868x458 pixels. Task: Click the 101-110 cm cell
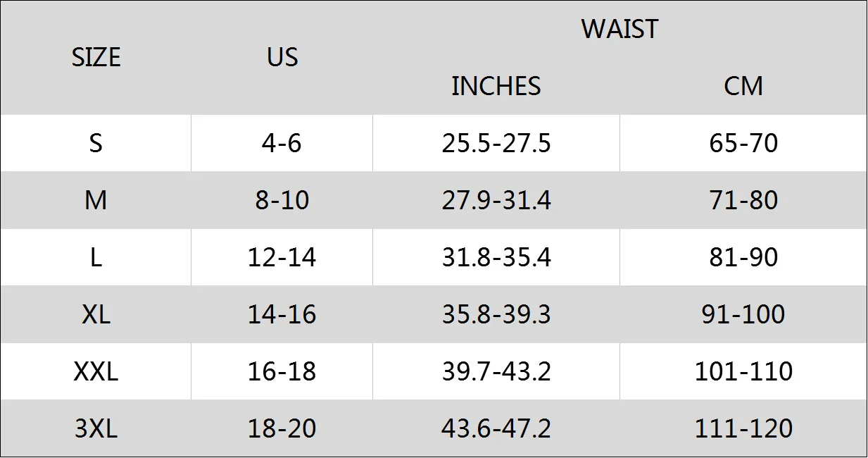[x=743, y=371]
